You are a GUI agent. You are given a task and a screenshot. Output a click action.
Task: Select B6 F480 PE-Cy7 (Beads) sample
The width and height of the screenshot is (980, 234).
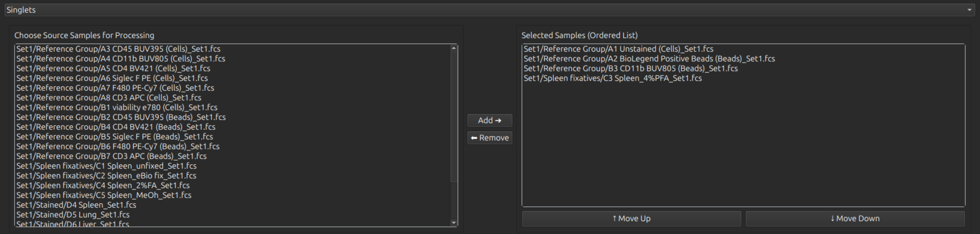233,147
